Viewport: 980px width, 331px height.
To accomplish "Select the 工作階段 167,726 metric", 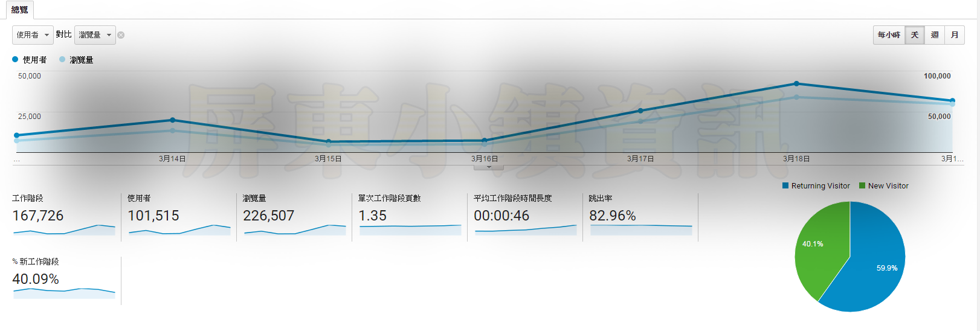I will point(63,217).
